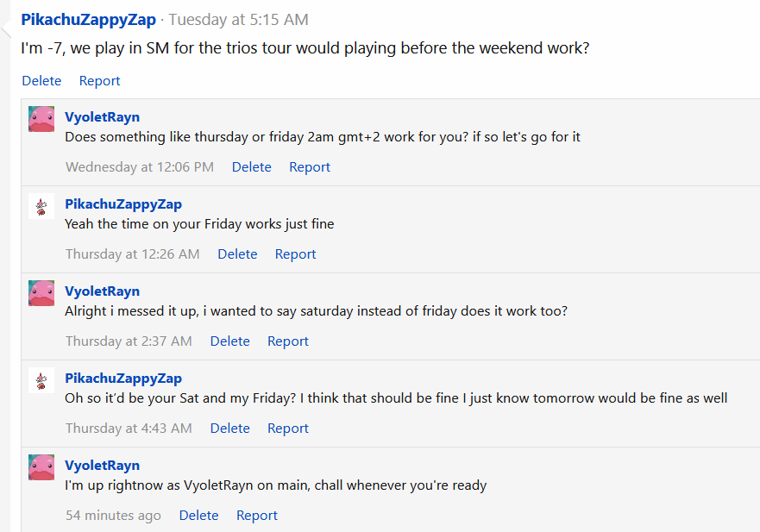The width and height of the screenshot is (760, 532).
Task: Report the Thursday 12:26 AM comment
Action: pyautogui.click(x=295, y=253)
